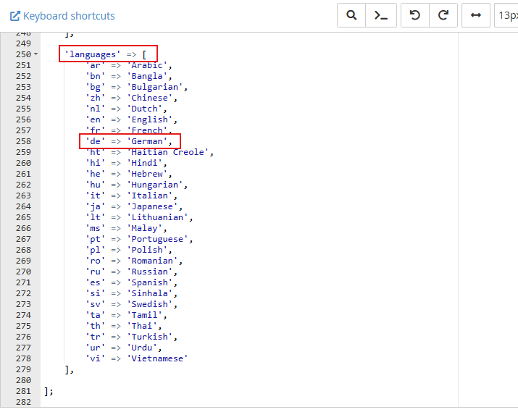518x420 pixels.
Task: Open the command prompt icon in toolbar
Action: pyautogui.click(x=380, y=15)
